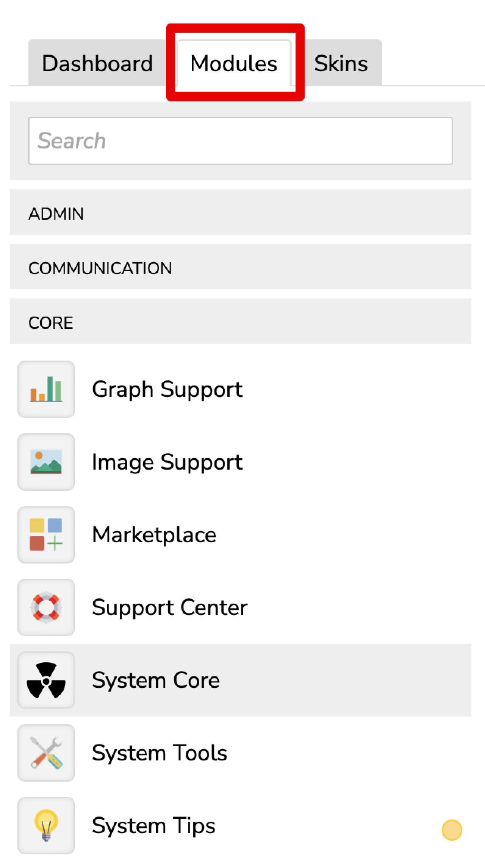
Task: Open the System Tools wrench icon
Action: pyautogui.click(x=46, y=753)
